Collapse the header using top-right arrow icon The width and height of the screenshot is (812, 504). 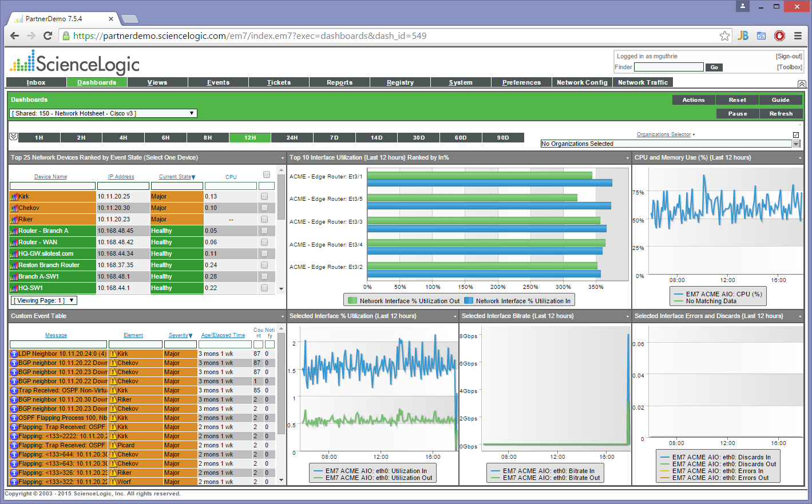point(802,84)
